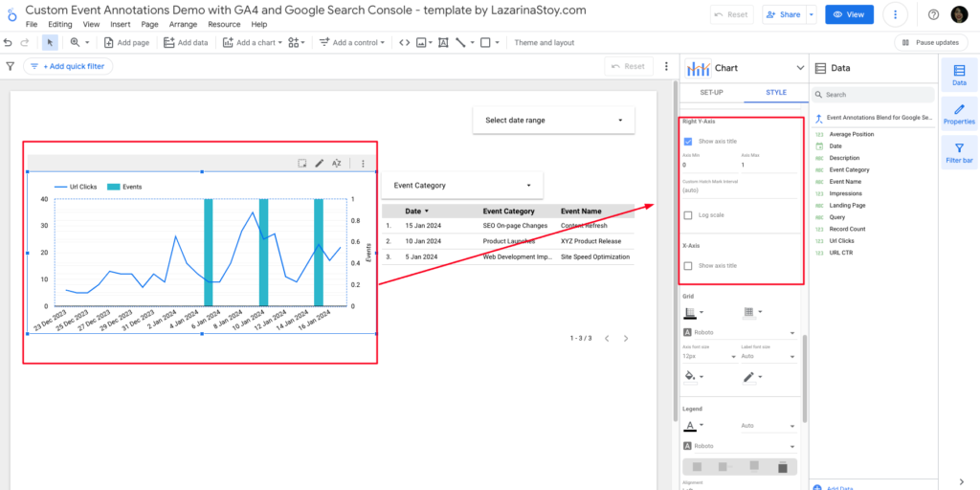This screenshot has width=980, height=490.
Task: Uncheck Right Y-Axis Show axis title
Action: [688, 142]
